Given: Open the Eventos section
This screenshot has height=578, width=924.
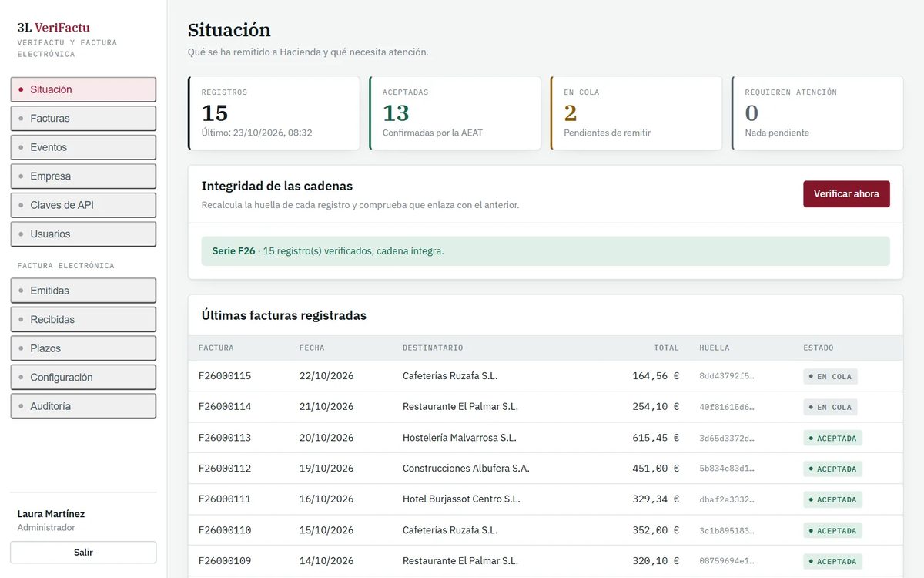Looking at the screenshot, I should tap(83, 147).
